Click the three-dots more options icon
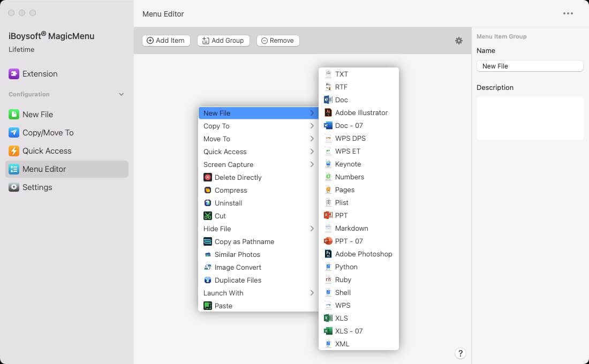The width and height of the screenshot is (589, 364). 568,13
